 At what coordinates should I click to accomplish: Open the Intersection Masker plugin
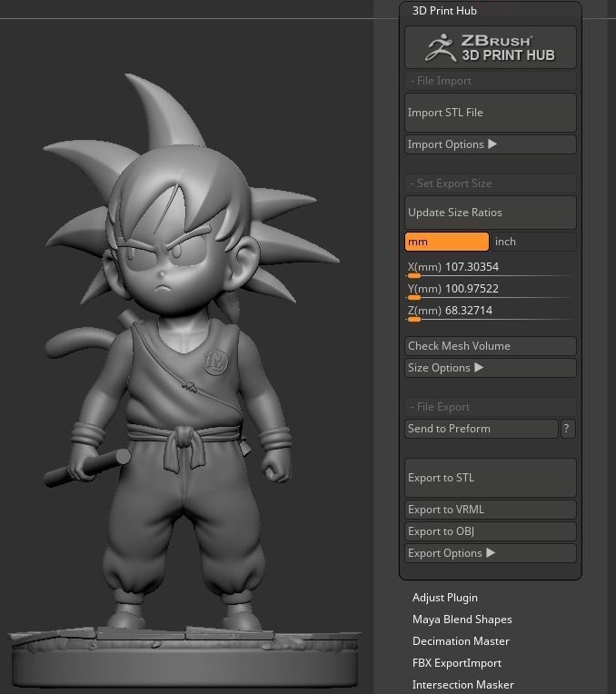(x=462, y=685)
